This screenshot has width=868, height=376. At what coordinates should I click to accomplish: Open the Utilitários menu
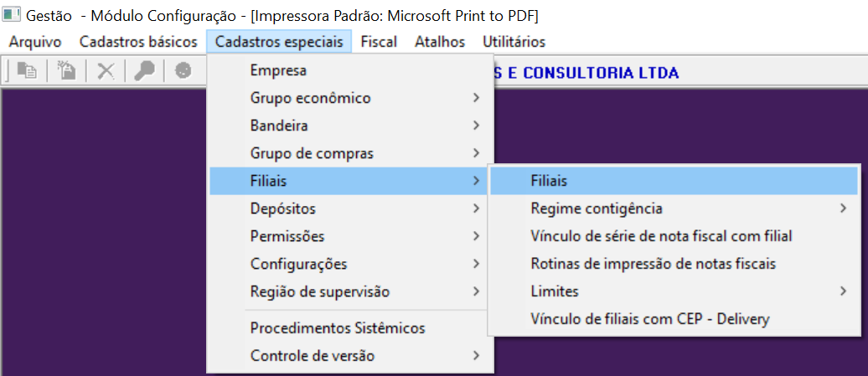(514, 42)
